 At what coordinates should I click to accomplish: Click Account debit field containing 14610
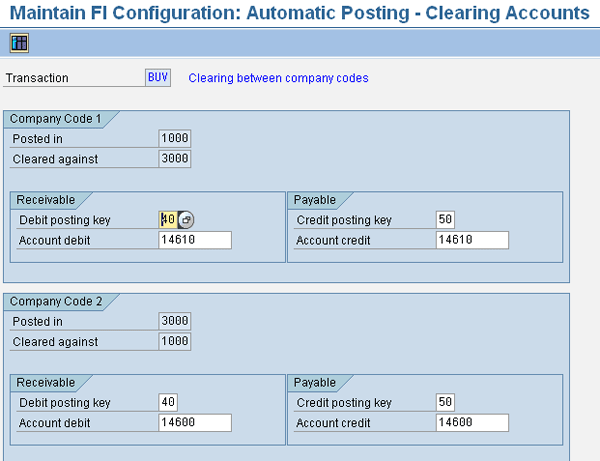194,240
